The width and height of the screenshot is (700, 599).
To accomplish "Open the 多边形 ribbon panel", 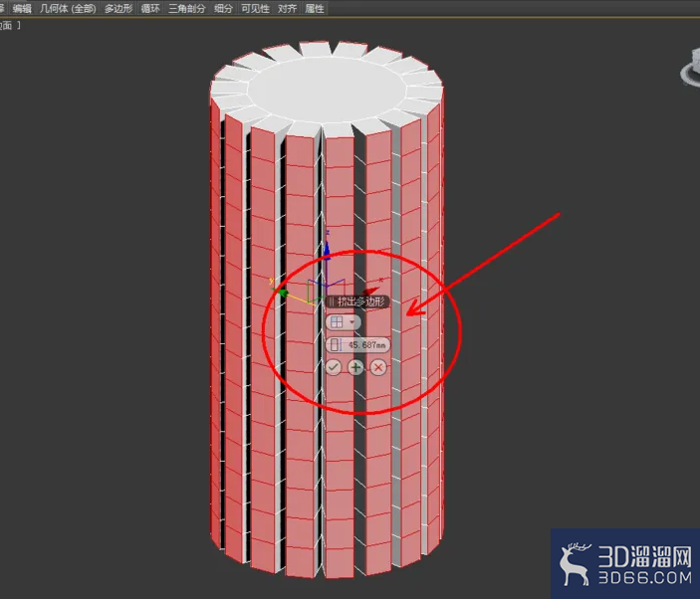I will [118, 9].
